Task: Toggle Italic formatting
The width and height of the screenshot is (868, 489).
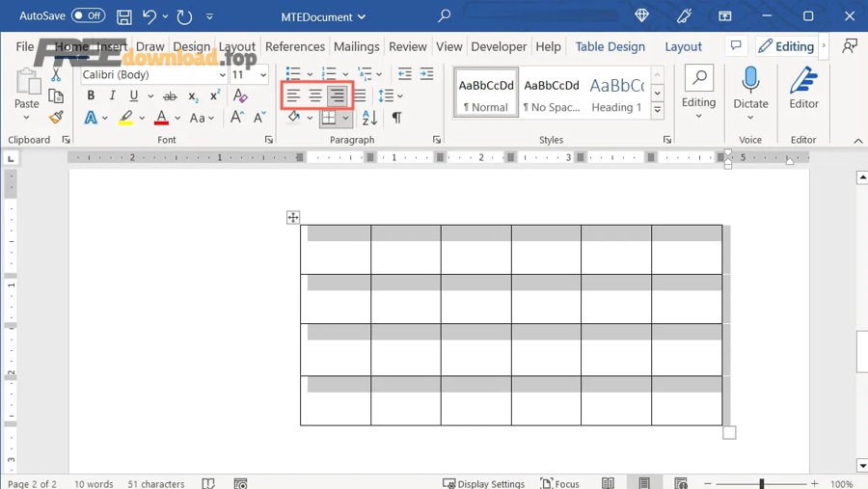Action: (x=113, y=95)
